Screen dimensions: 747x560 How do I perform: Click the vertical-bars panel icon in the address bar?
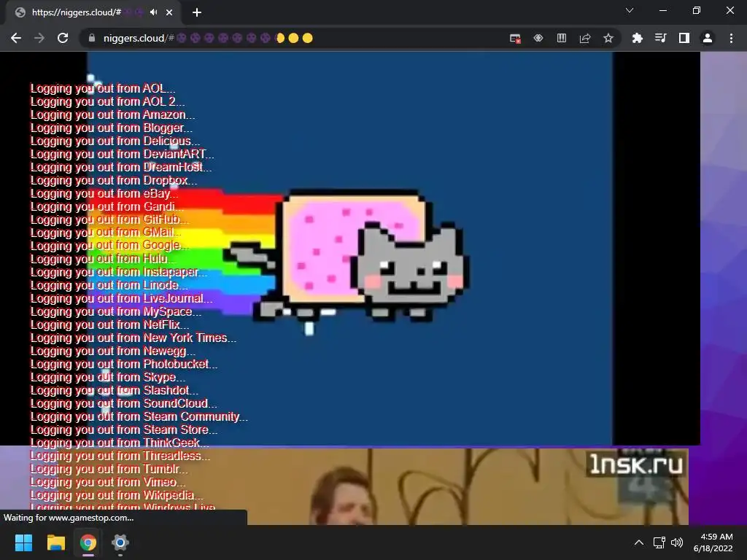[x=562, y=38]
